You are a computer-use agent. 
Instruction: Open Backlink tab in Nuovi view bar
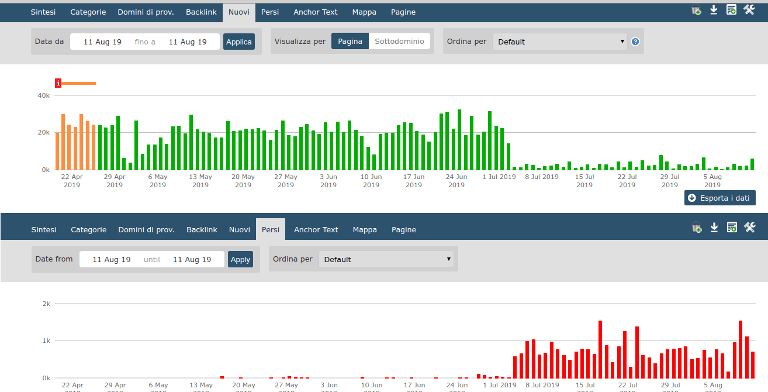tap(201, 12)
